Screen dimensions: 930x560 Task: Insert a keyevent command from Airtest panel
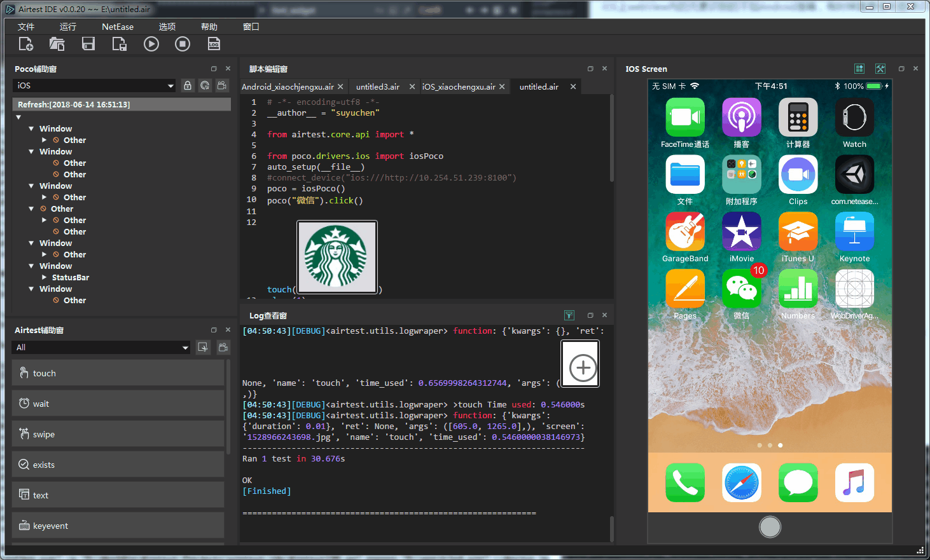118,526
